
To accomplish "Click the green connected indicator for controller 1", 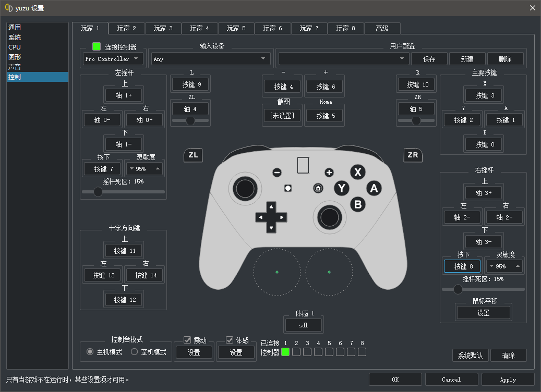I will click(x=285, y=352).
